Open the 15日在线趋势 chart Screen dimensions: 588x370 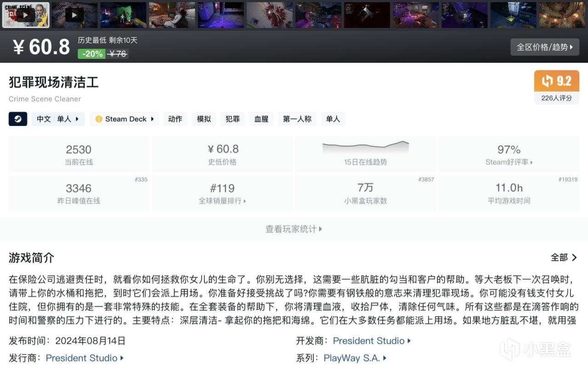[366, 154]
